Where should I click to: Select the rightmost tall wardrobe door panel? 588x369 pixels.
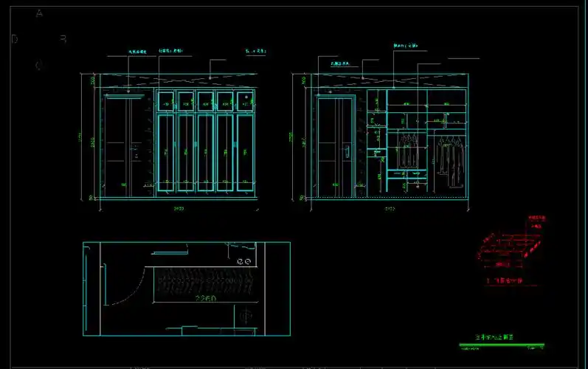click(x=245, y=153)
